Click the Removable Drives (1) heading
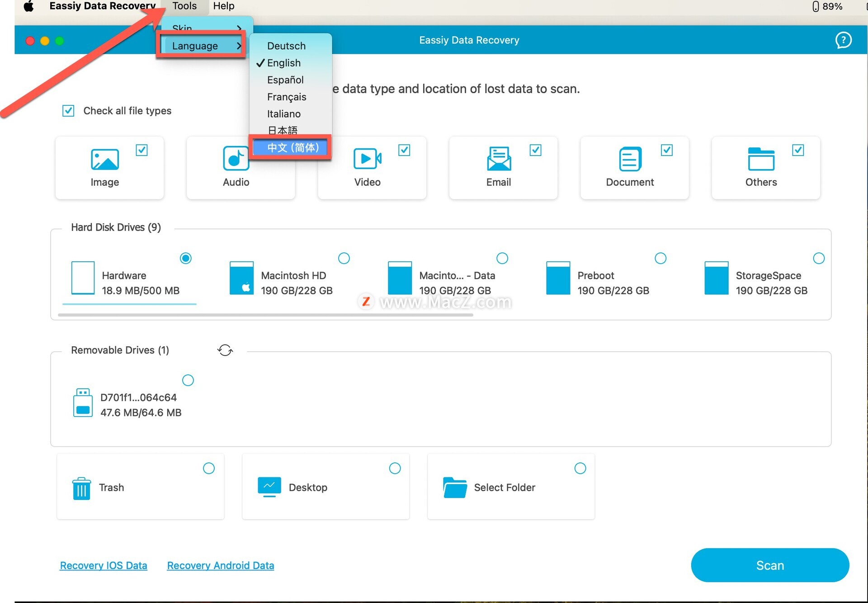 (120, 350)
